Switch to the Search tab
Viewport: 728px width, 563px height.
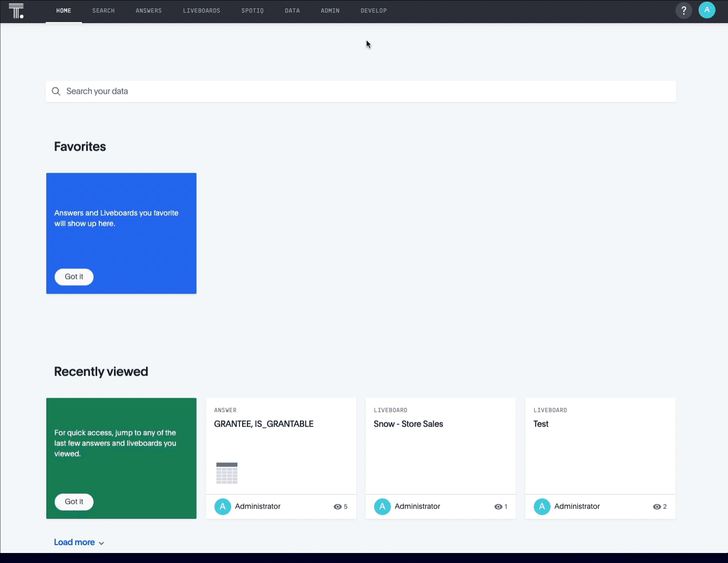[103, 11]
